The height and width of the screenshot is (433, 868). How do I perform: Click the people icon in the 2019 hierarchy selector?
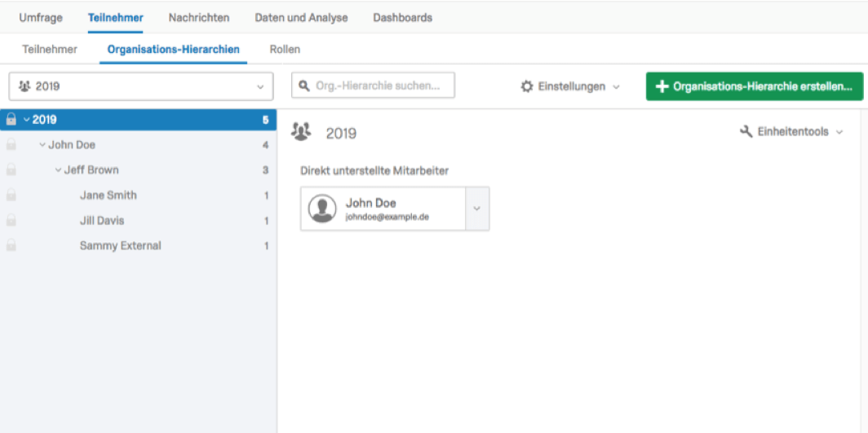[x=24, y=86]
